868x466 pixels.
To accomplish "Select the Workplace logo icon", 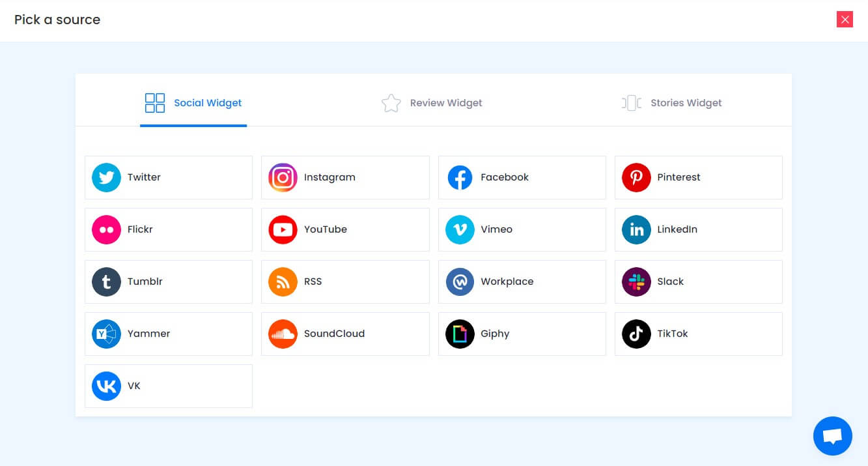I will point(460,282).
